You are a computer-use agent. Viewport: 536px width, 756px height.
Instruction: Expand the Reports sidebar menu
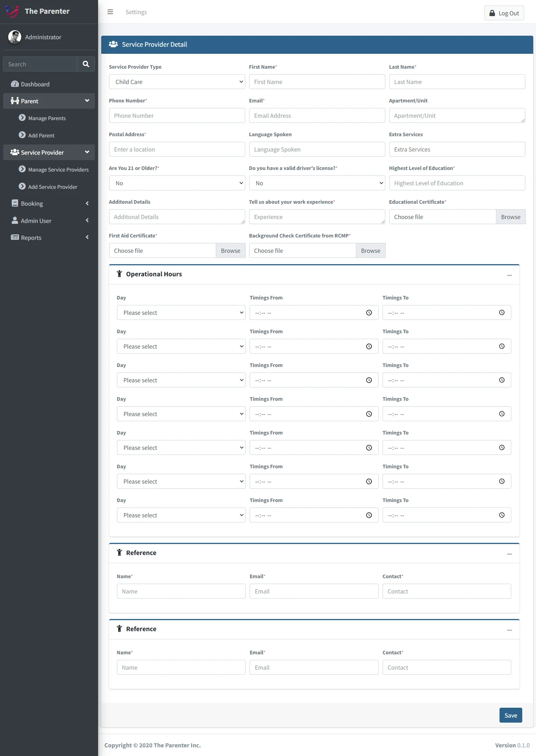[49, 238]
